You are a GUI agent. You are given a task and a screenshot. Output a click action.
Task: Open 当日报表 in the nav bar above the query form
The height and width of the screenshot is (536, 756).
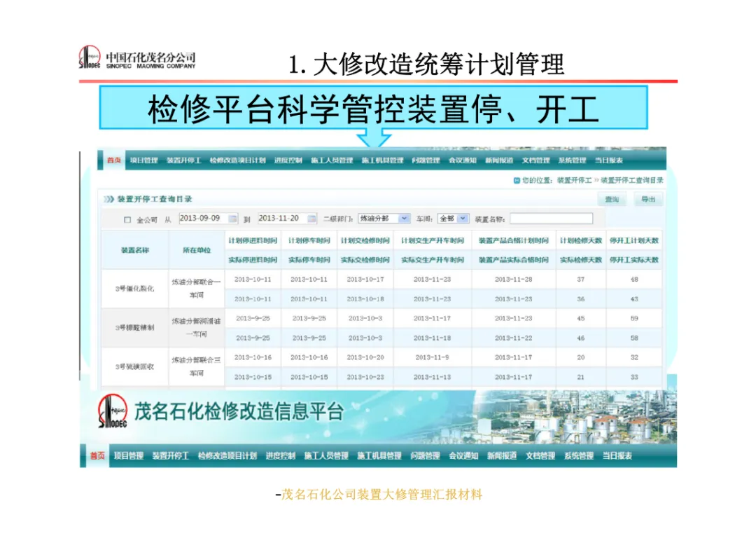pos(609,160)
